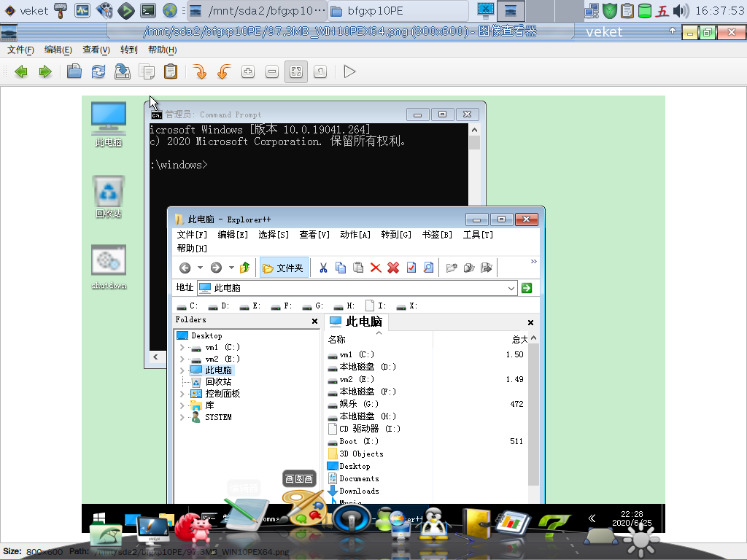Open the yellow address book dock icon

(477, 524)
